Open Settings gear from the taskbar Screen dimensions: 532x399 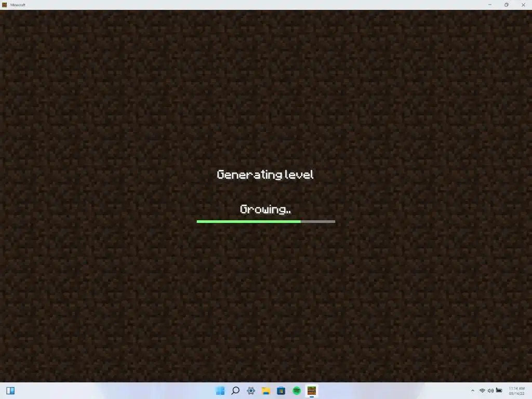[251, 391]
